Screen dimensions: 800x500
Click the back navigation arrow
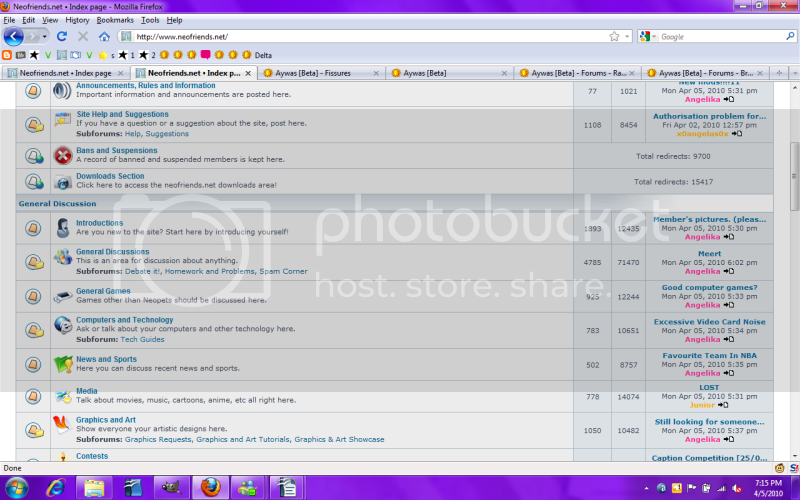click(13, 36)
